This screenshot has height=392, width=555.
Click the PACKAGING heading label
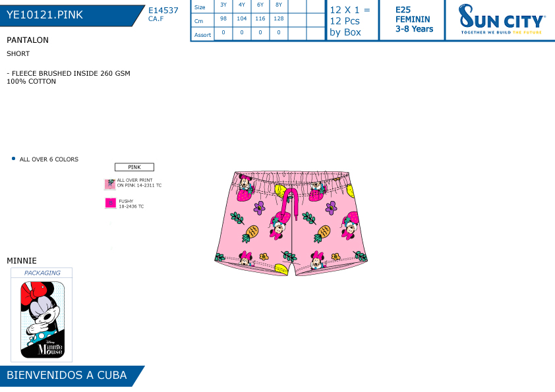click(x=42, y=273)
